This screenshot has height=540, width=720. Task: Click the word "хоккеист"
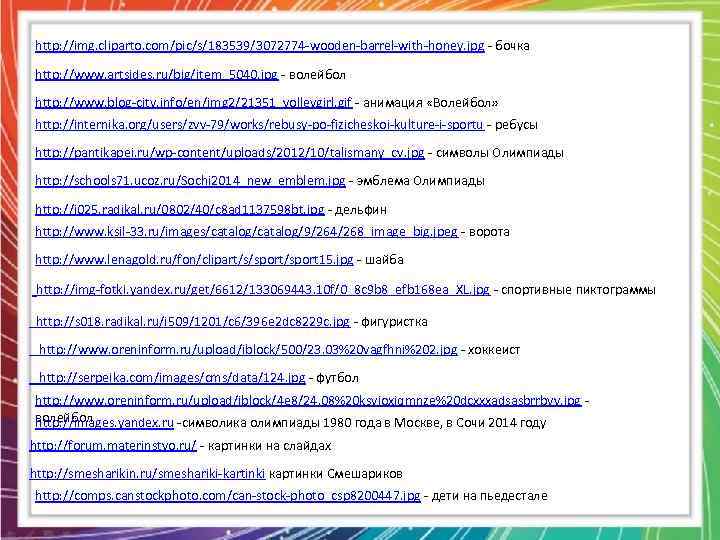(494, 349)
